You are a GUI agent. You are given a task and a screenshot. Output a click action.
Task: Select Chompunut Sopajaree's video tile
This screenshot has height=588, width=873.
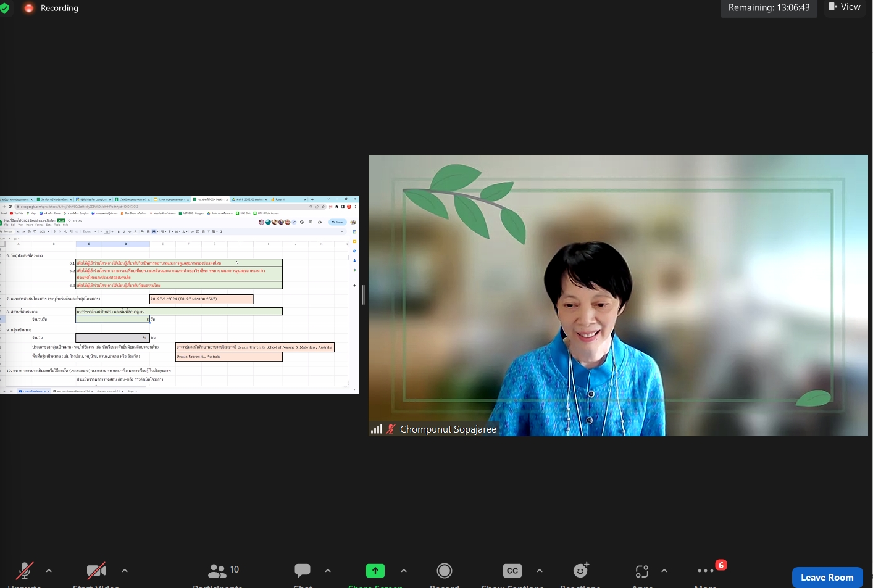(x=618, y=295)
